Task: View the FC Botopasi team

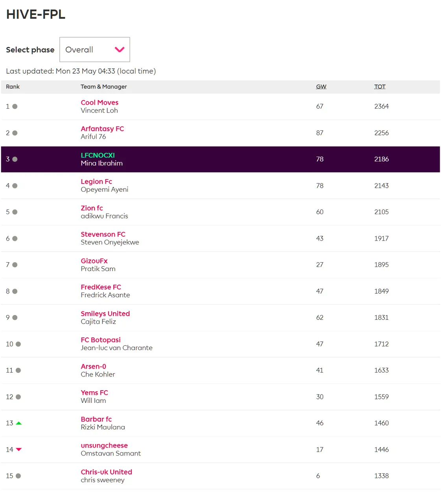Action: point(101,340)
